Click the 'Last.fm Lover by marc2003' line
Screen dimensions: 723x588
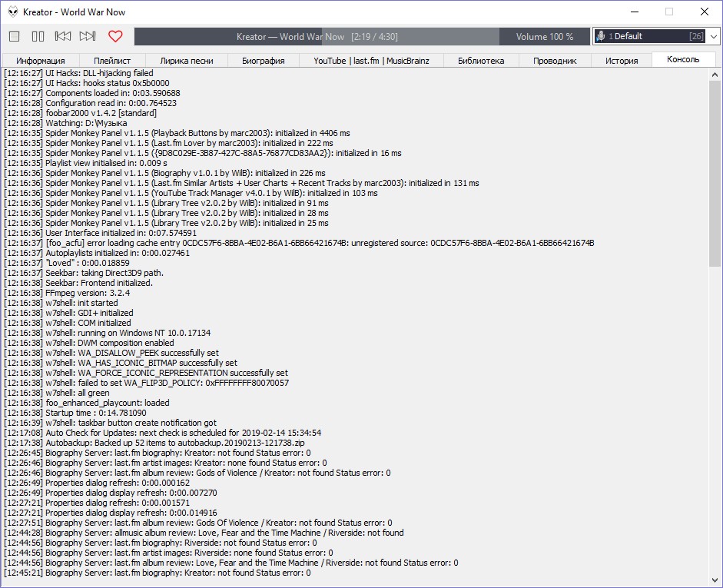168,143
